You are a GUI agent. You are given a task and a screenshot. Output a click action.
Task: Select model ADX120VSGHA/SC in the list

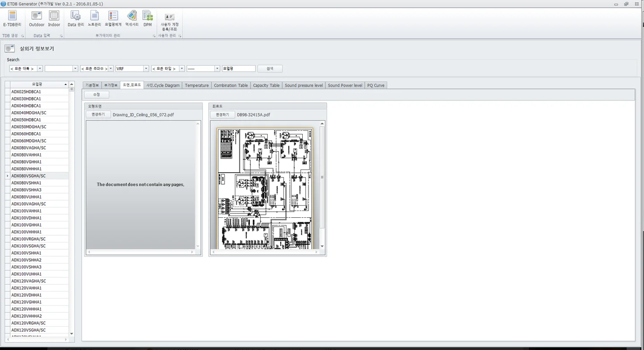39,330
